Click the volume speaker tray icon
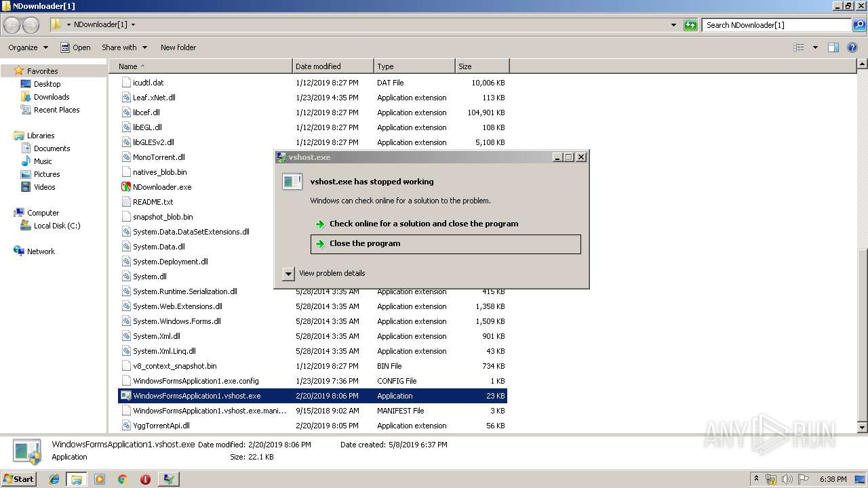 point(787,479)
